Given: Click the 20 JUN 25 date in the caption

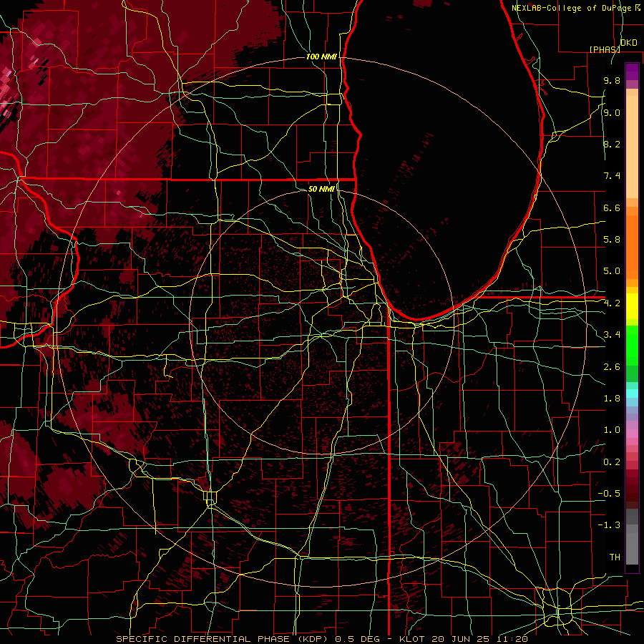Looking at the screenshot, I should (x=462, y=639).
